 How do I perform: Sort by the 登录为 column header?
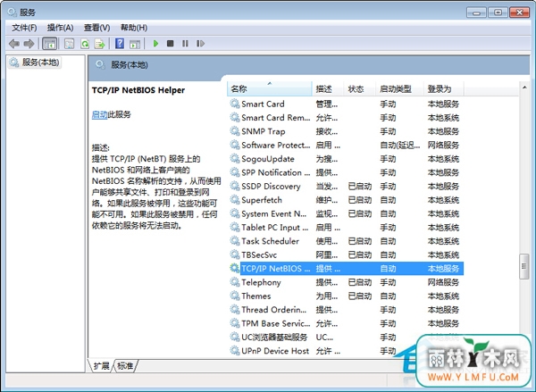click(x=443, y=89)
